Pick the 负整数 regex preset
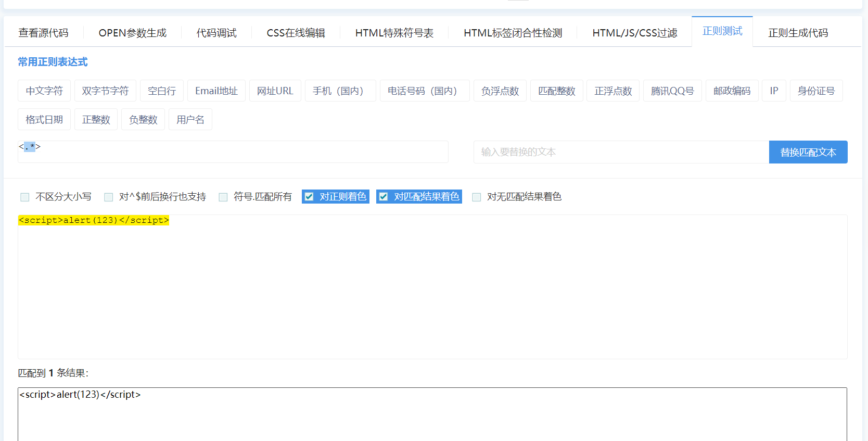 (143, 119)
